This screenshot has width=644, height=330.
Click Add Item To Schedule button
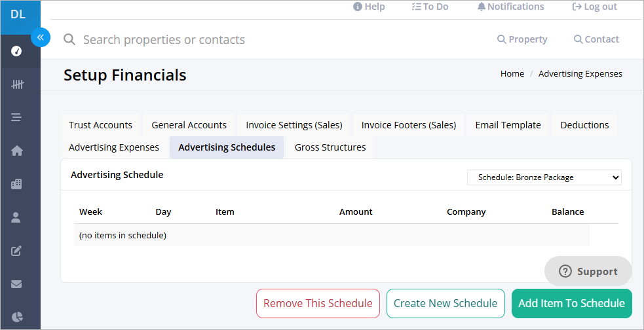[x=572, y=303]
